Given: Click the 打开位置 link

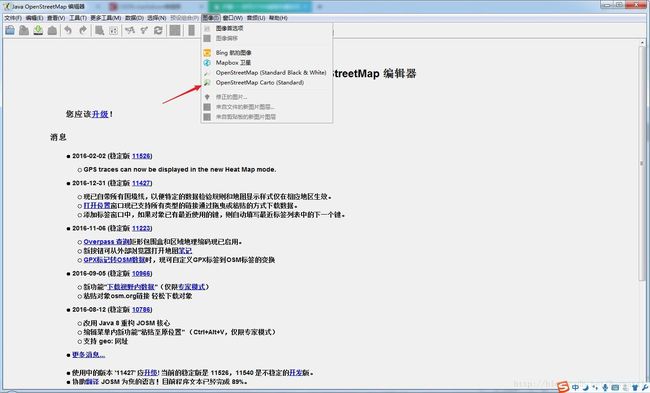Looking at the screenshot, I should click(97, 206).
